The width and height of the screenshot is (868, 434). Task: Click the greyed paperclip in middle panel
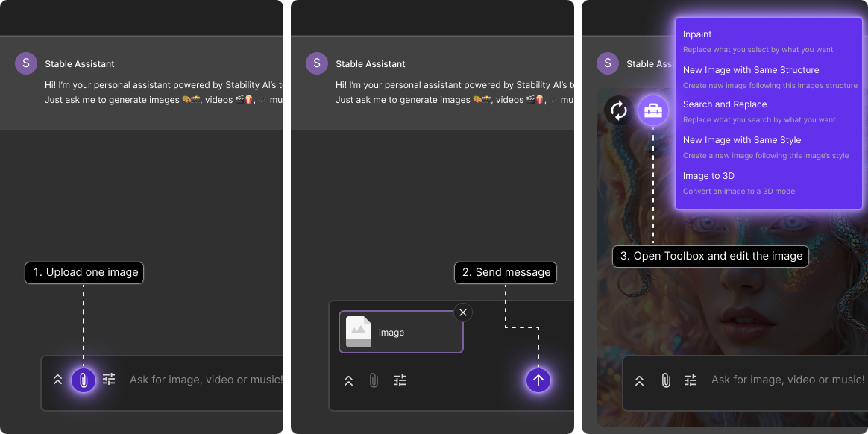[x=374, y=380]
